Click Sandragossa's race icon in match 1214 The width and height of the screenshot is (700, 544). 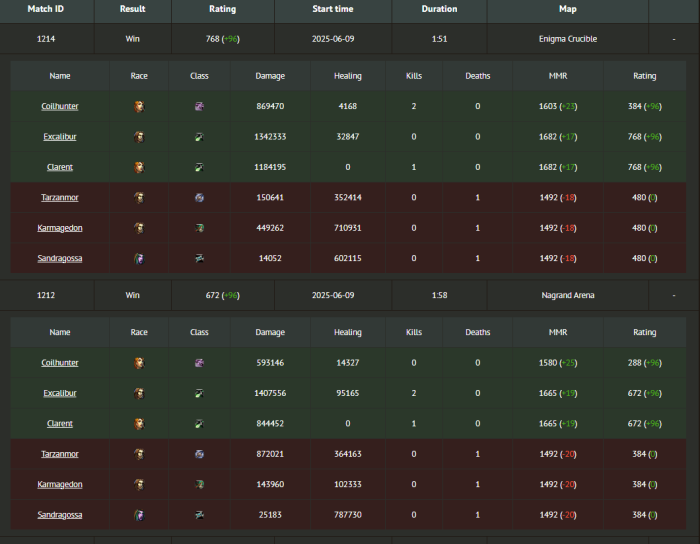click(138, 258)
